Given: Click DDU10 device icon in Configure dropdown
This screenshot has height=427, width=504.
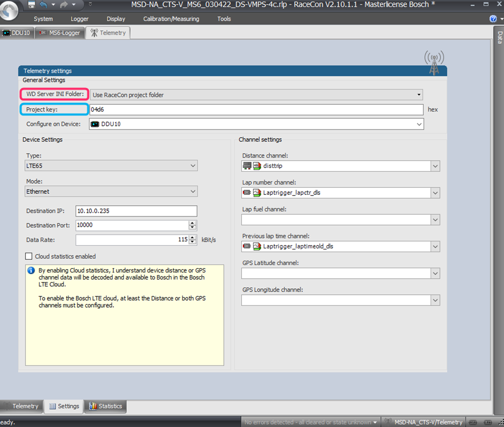Looking at the screenshot, I should (x=95, y=124).
